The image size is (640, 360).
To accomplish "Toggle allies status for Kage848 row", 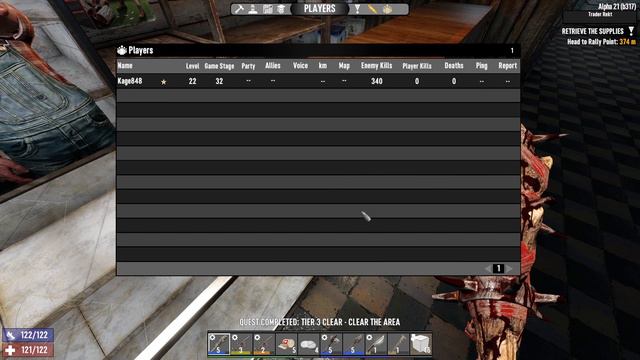I will click(273, 81).
